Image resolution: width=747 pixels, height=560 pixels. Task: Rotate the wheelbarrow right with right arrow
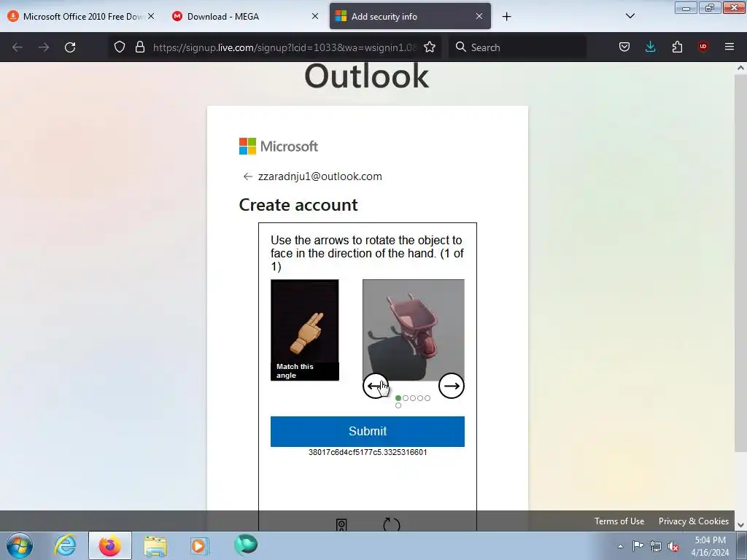click(451, 386)
